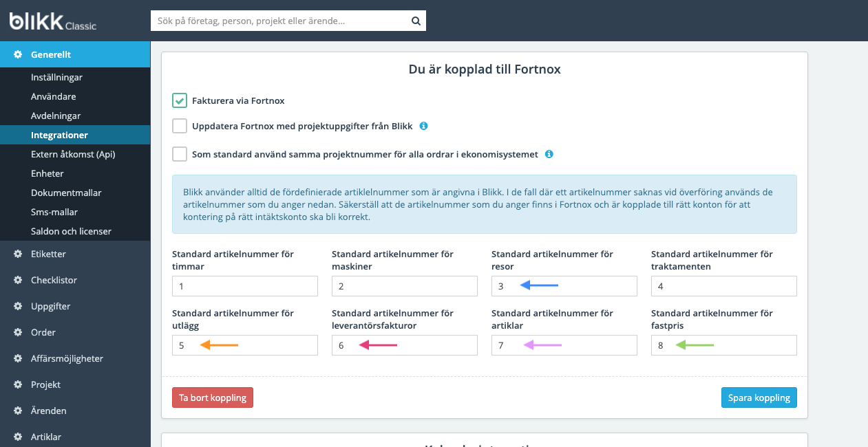Click the artiklar article number field

(564, 345)
